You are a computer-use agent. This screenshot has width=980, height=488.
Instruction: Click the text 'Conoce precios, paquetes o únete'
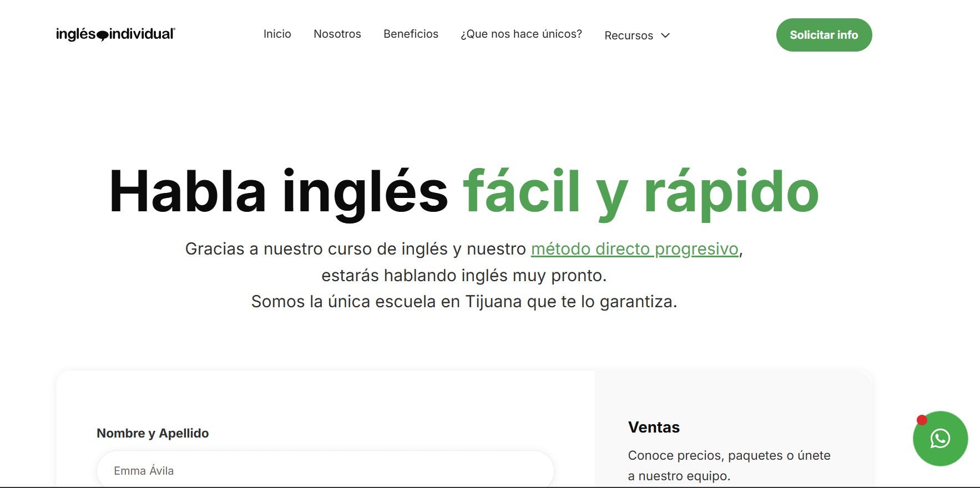pyautogui.click(x=729, y=455)
